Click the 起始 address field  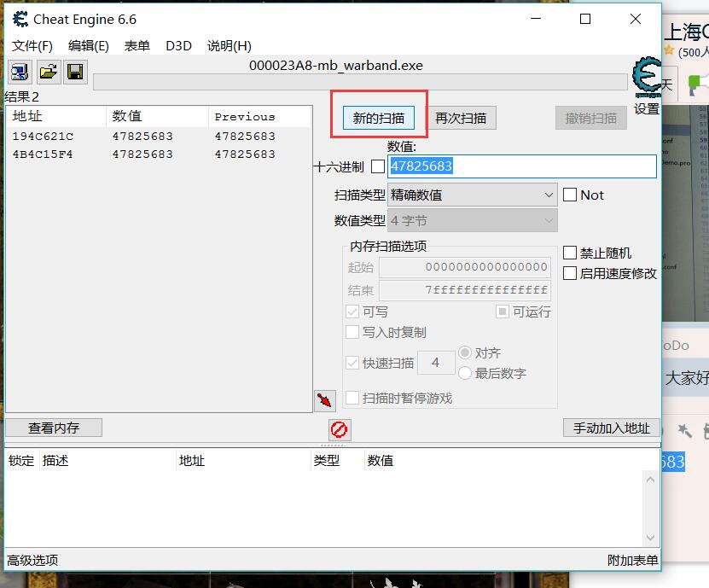click(x=465, y=267)
